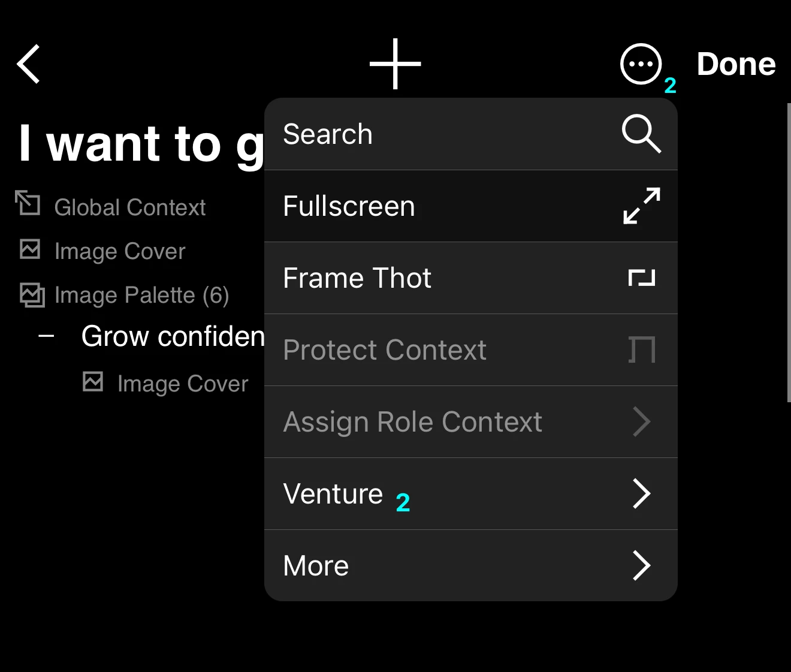Select the Fullscreen menu entry
791x672 pixels.
471,206
